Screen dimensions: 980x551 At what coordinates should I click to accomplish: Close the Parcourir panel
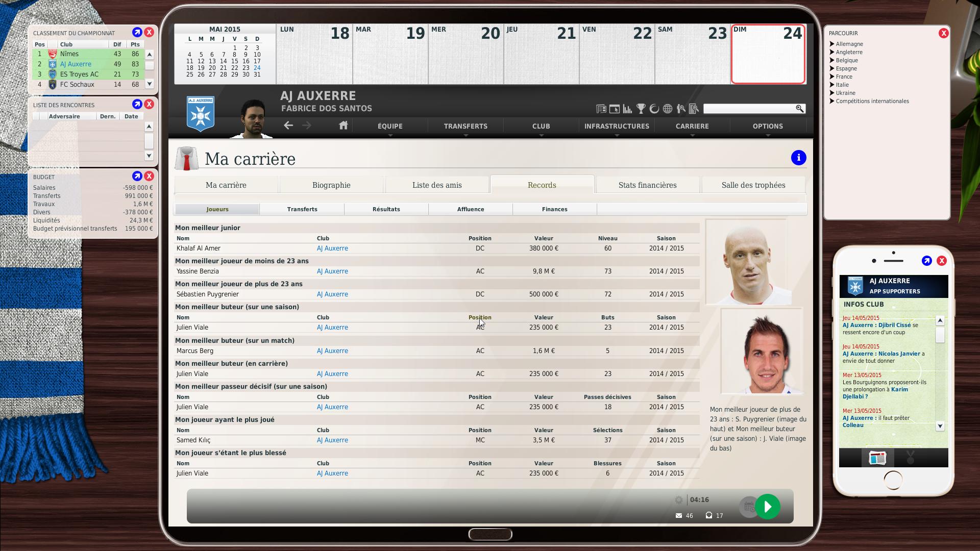[943, 33]
